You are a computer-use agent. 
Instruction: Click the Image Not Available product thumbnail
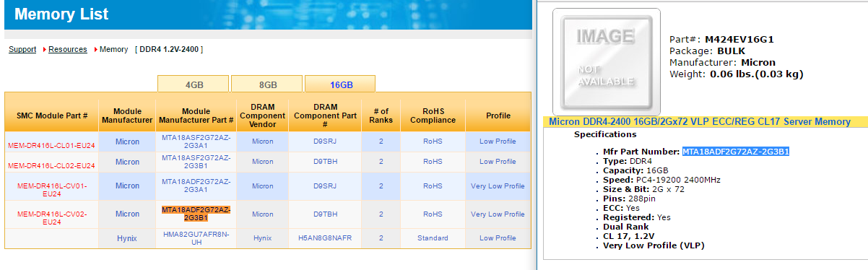[x=606, y=61]
